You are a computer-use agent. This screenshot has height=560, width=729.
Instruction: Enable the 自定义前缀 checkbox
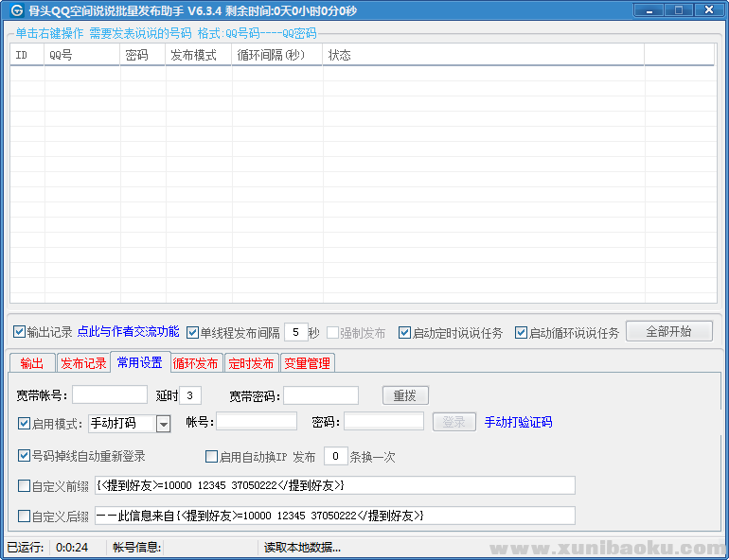pos(25,486)
